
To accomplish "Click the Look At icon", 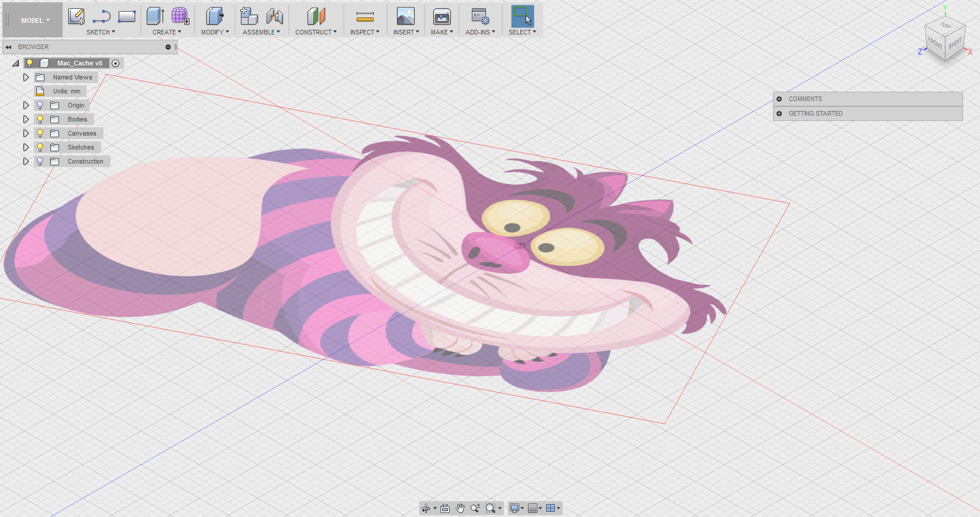I will (x=445, y=508).
